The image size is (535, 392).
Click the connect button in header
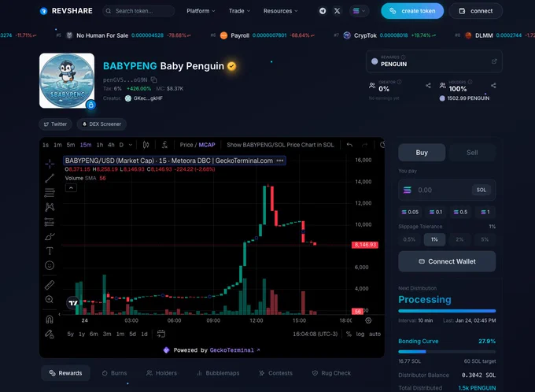click(x=476, y=11)
